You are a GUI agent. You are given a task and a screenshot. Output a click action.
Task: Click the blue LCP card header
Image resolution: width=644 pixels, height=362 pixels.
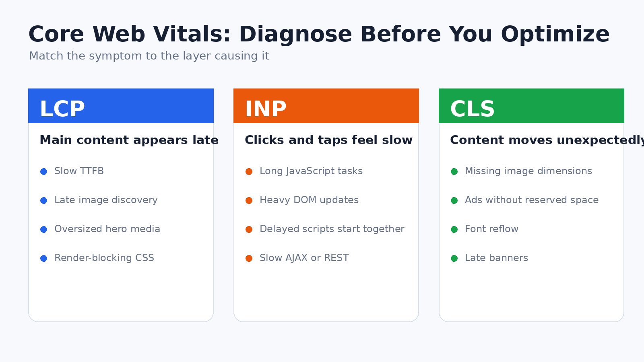point(121,106)
